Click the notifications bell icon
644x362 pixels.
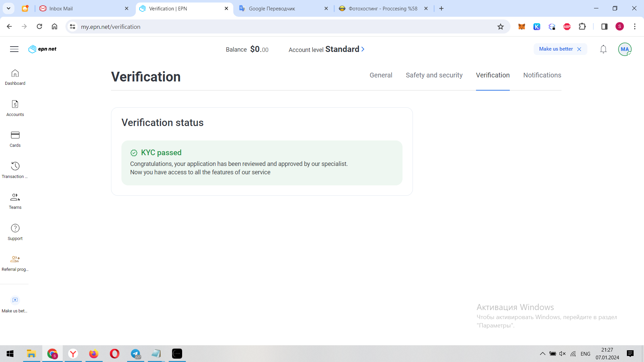(x=603, y=49)
